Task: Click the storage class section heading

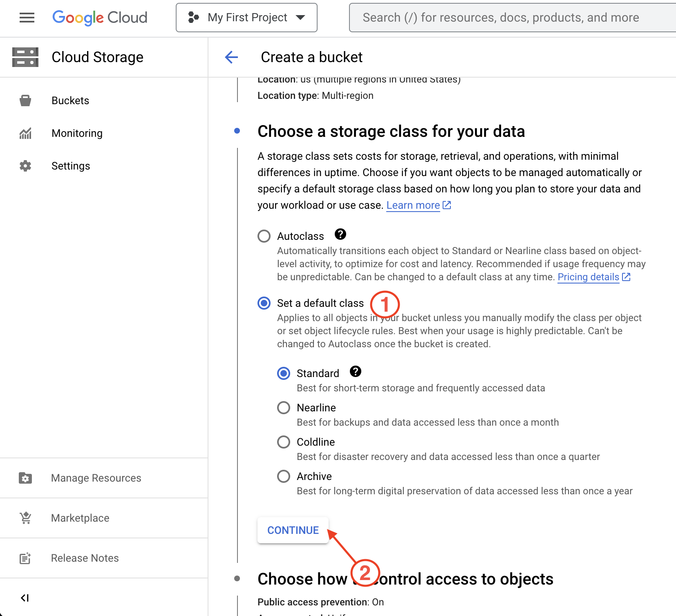Action: coord(391,132)
